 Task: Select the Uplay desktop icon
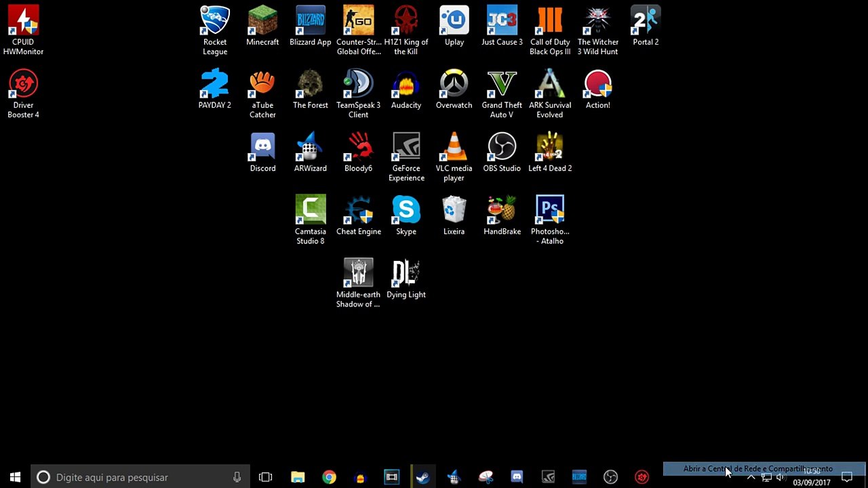(454, 26)
